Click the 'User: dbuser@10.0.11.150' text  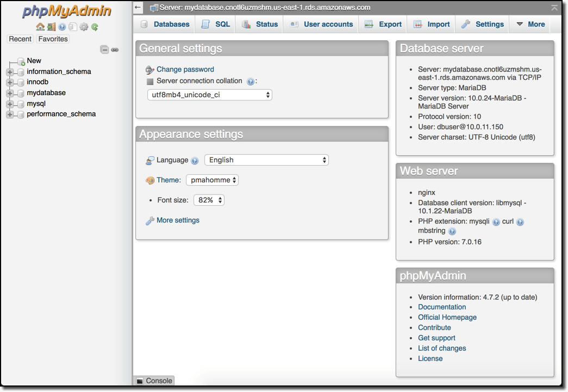(460, 127)
